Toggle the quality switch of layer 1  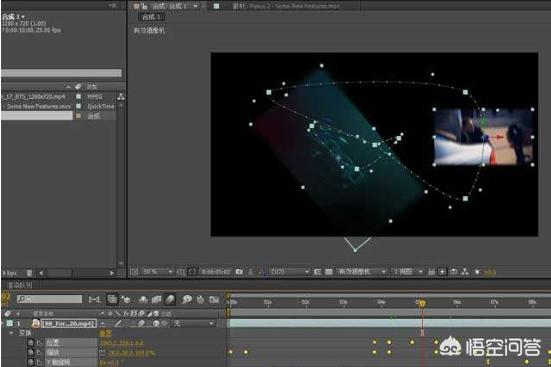[x=118, y=323]
